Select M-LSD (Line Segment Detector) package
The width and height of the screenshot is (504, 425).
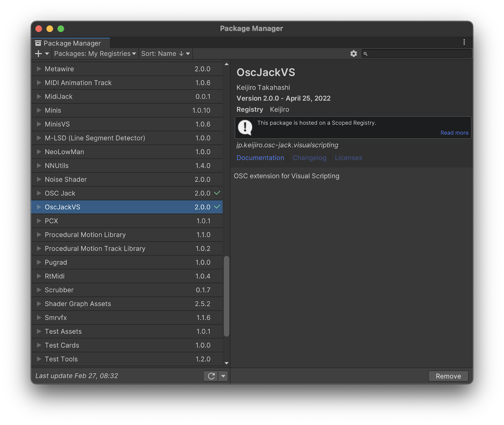point(127,138)
